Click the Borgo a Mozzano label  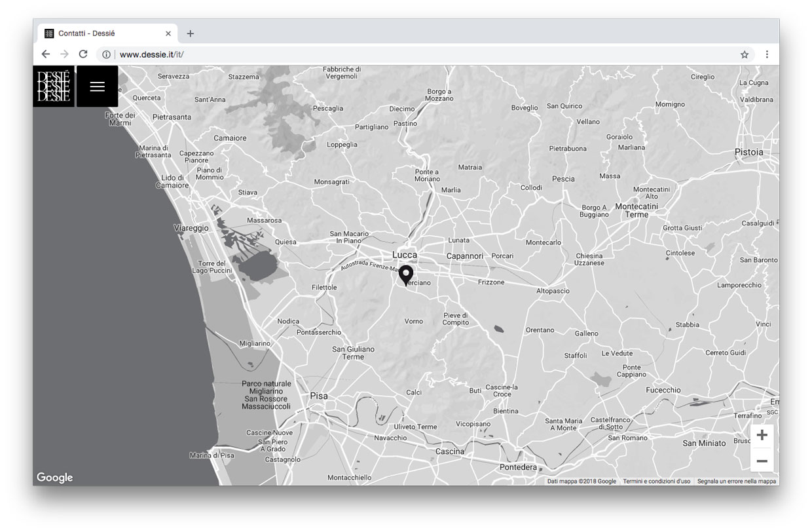(439, 95)
